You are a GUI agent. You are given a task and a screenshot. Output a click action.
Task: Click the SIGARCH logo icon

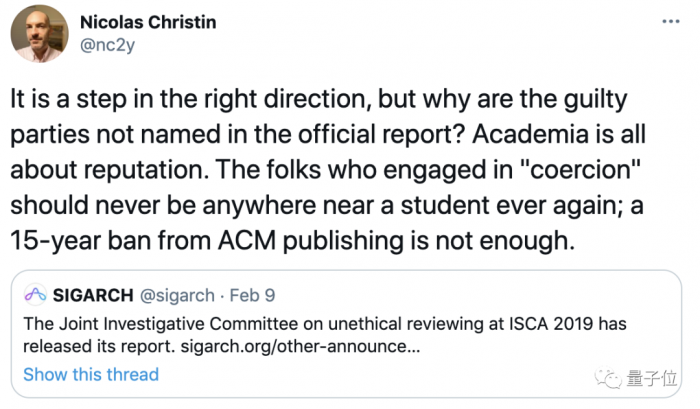point(37,295)
